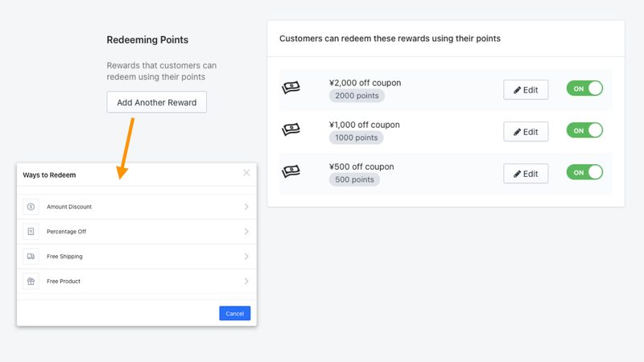Click the ¥500 off coupon title
Screen dimensions: 644x362
[361, 167]
